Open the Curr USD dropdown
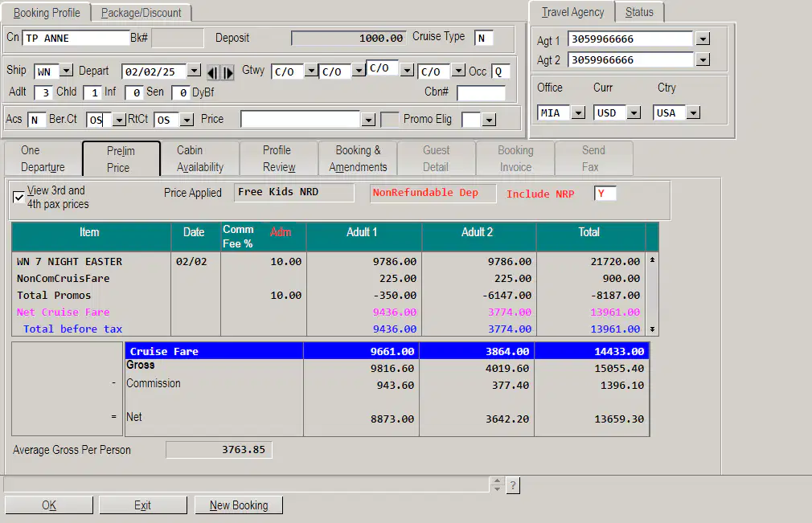 (634, 112)
